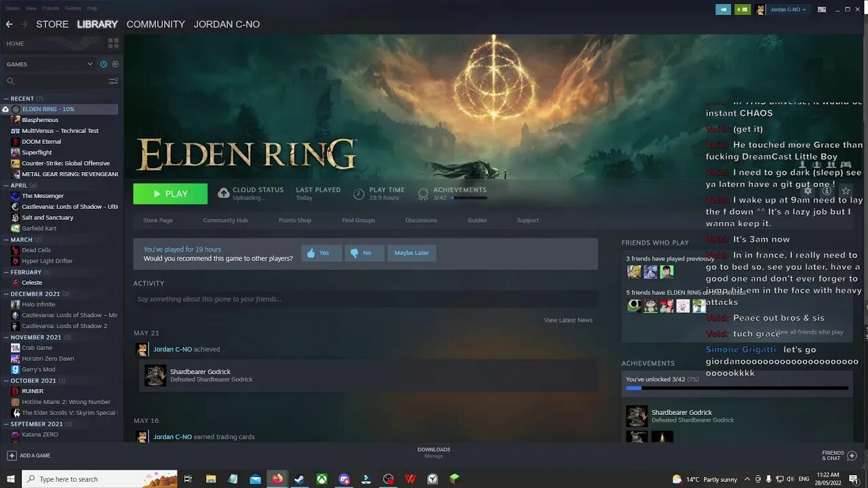Click the play time clock icon
Image resolution: width=868 pixels, height=488 pixels.
tap(359, 194)
